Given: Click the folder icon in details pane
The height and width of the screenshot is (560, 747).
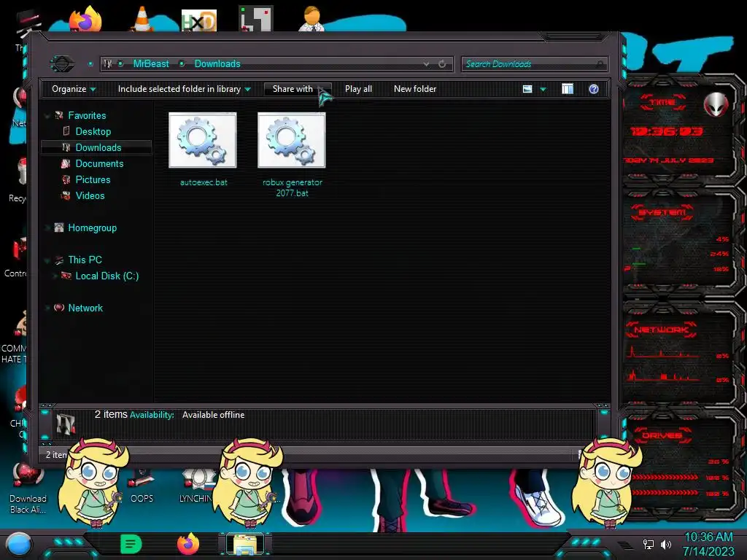Looking at the screenshot, I should (x=66, y=424).
